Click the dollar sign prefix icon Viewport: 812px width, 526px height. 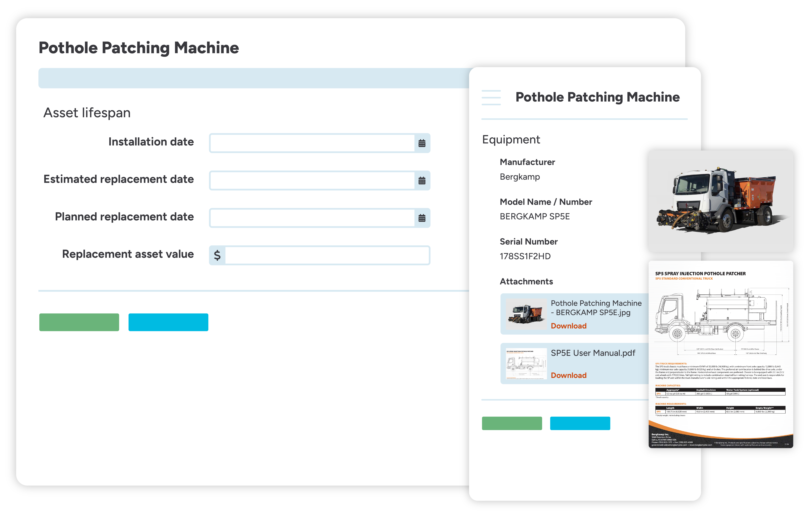(217, 255)
